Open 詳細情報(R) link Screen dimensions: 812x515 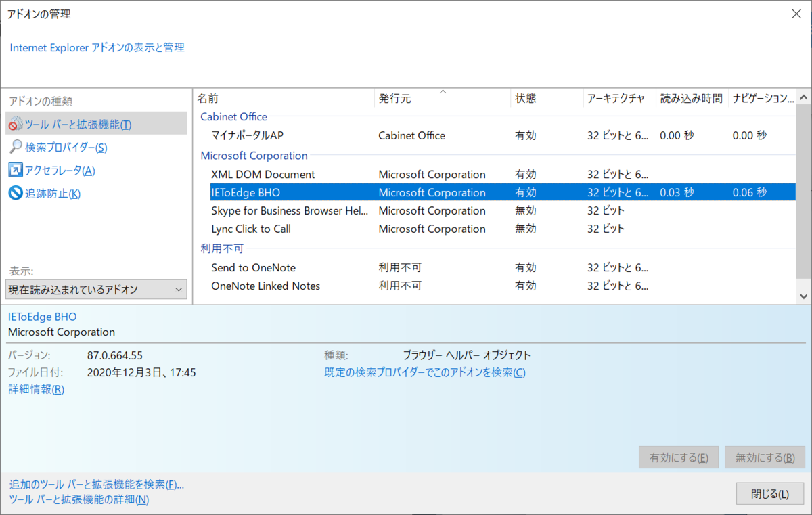[36, 389]
